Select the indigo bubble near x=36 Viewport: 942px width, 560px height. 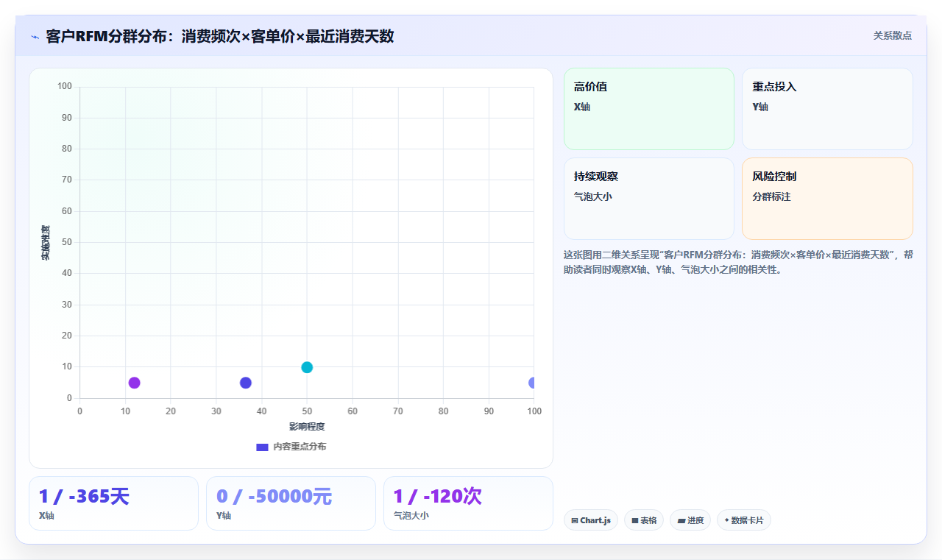tap(246, 383)
